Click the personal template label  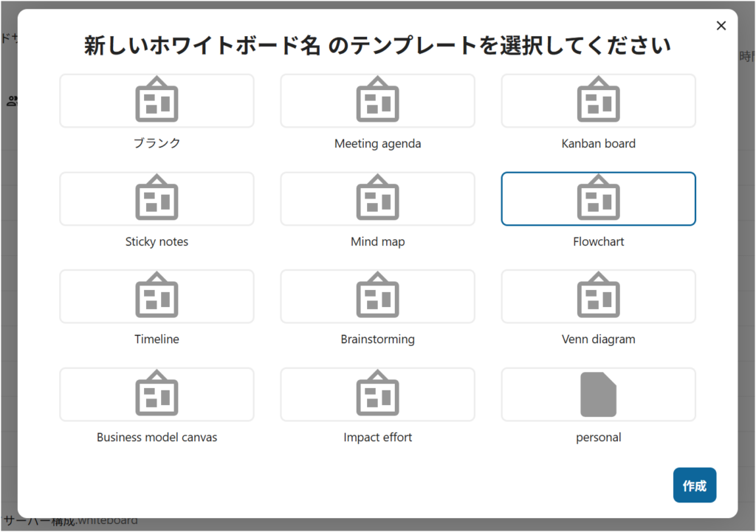click(598, 438)
